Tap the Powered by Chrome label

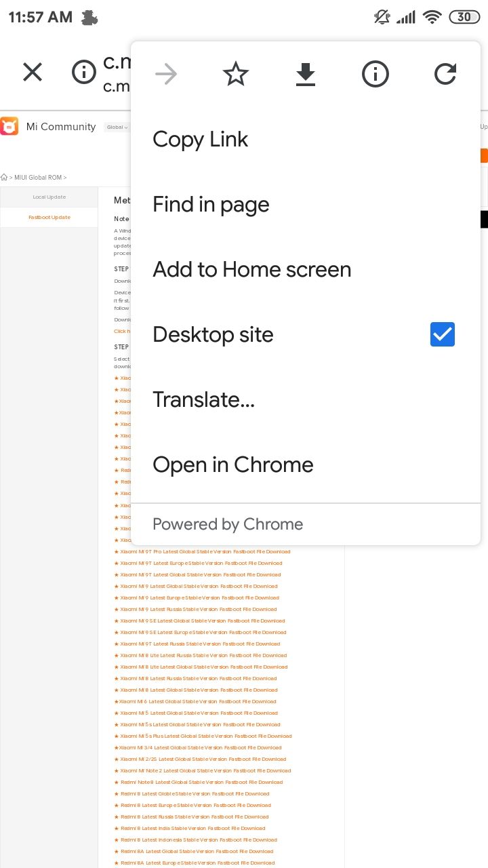[228, 524]
